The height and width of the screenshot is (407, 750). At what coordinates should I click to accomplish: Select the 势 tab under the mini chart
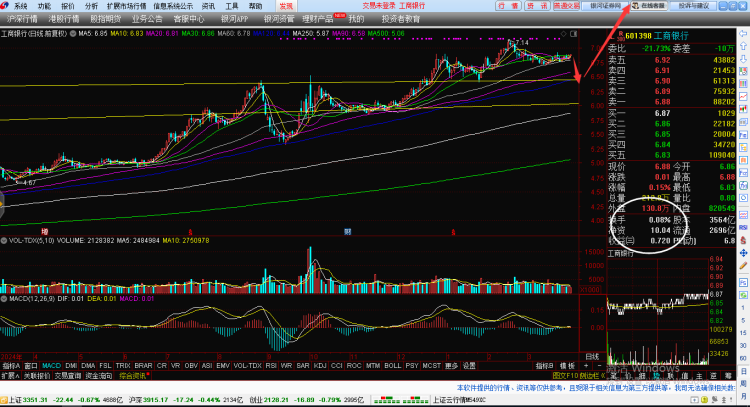657,376
